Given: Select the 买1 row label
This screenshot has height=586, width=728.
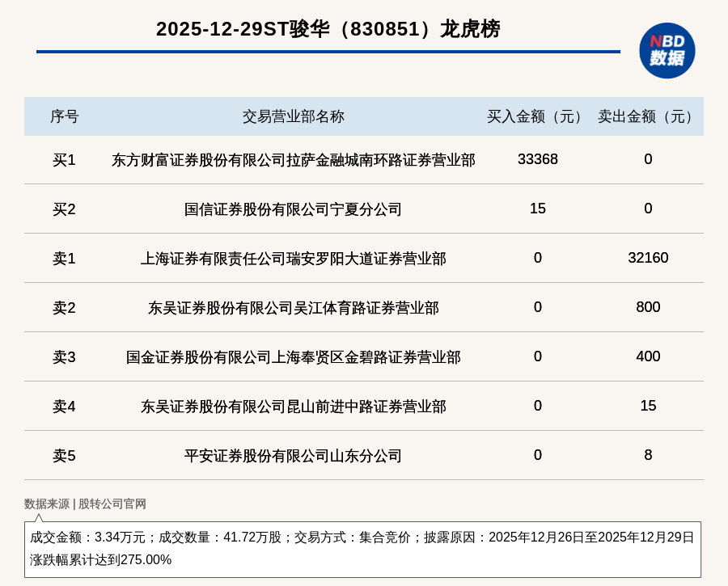Looking at the screenshot, I should (x=64, y=160).
